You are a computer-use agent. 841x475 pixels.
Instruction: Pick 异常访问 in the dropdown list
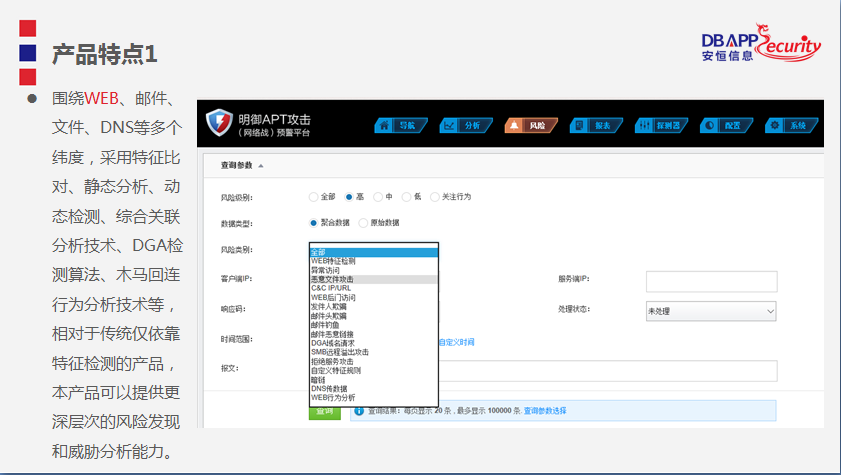click(374, 270)
